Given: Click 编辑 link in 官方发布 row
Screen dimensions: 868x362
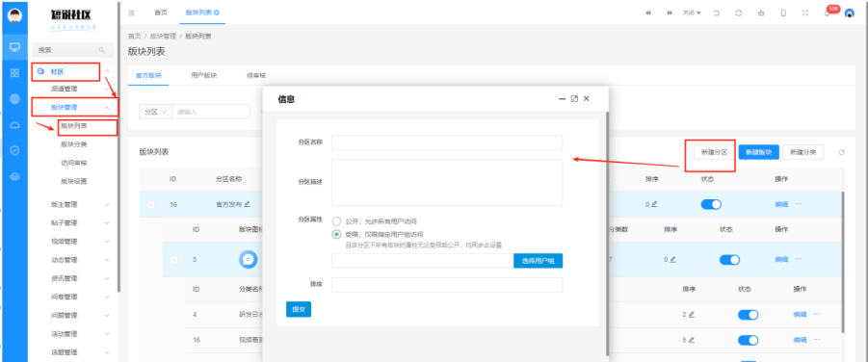Looking at the screenshot, I should click(x=781, y=204).
